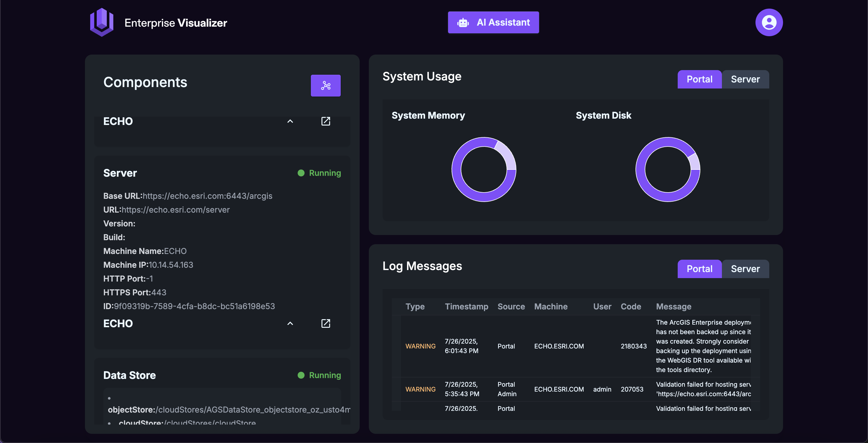Open the user profile avatar icon

(x=769, y=22)
